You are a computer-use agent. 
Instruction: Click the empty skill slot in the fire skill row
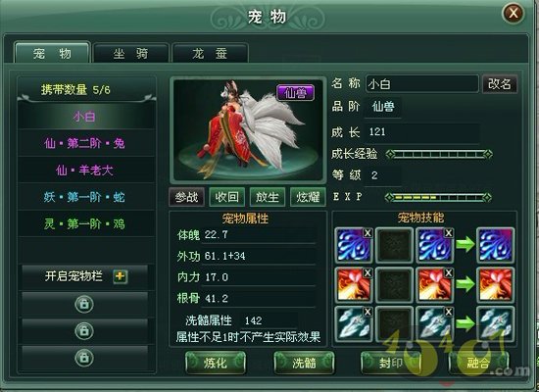pyautogui.click(x=394, y=284)
